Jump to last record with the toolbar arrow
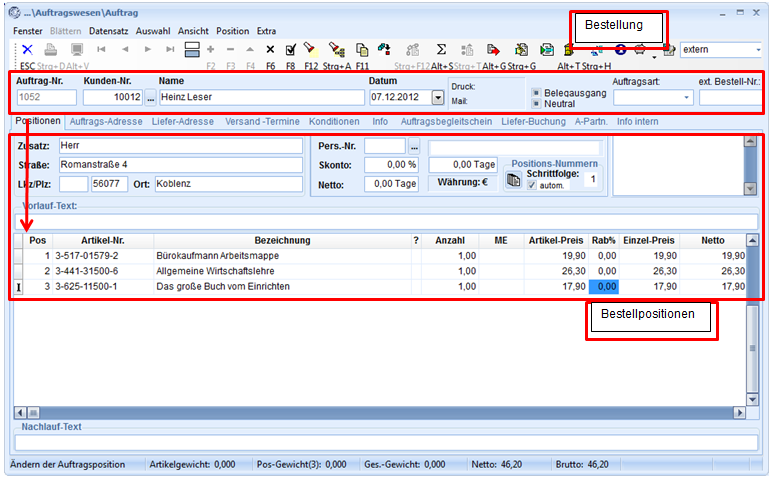This screenshot has height=478, width=769. 170,50
